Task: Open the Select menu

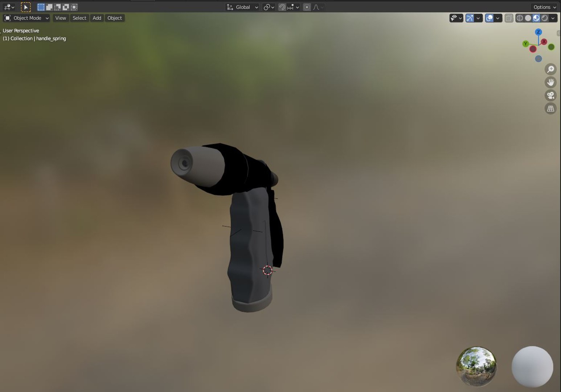Action: (x=79, y=18)
